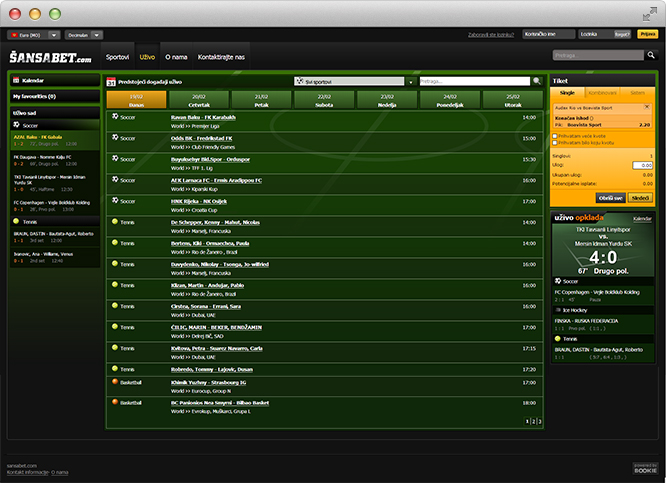
Task: Click Ice Hockey icon in live betting panel
Action: [559, 309]
